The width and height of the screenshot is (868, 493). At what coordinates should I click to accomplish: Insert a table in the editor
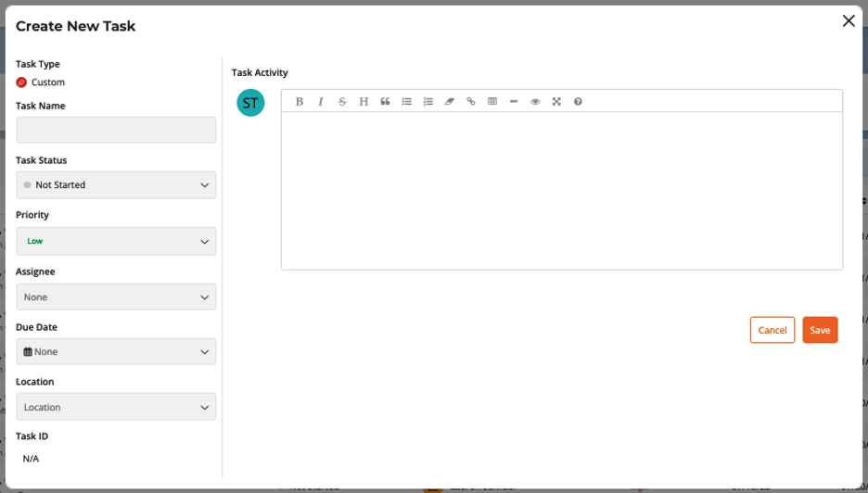(x=492, y=101)
